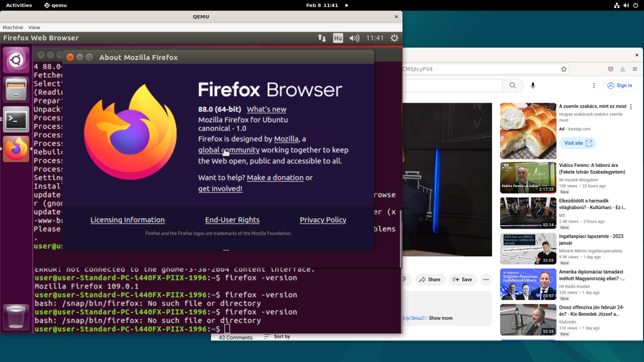The image size is (644, 362).
Task: Open the global community link
Action: pos(229,150)
